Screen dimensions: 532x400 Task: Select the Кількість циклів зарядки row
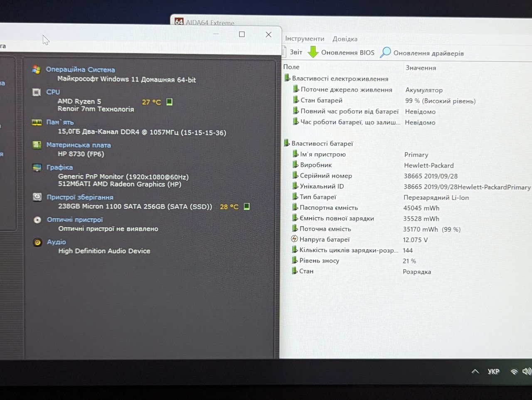click(407, 250)
